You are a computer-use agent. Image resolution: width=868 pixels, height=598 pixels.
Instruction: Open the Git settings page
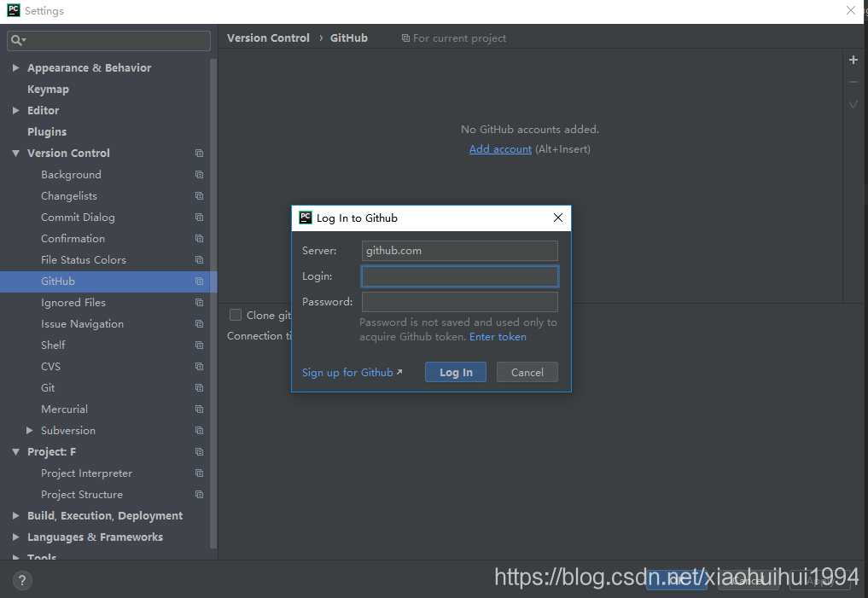[48, 388]
